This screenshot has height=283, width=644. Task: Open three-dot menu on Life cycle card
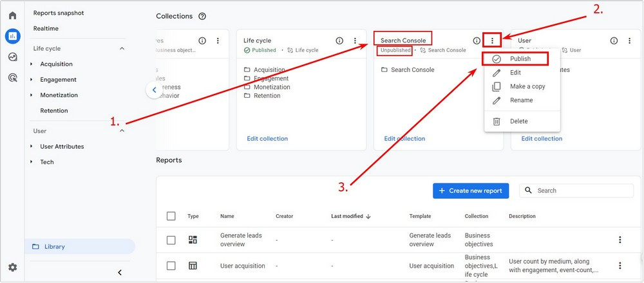355,41
